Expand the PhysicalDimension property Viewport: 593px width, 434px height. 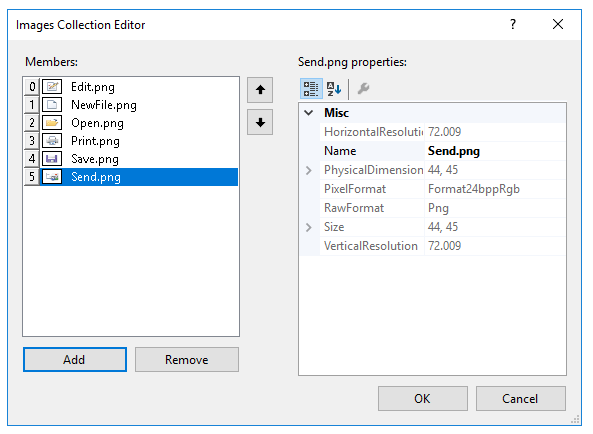tap(309, 170)
